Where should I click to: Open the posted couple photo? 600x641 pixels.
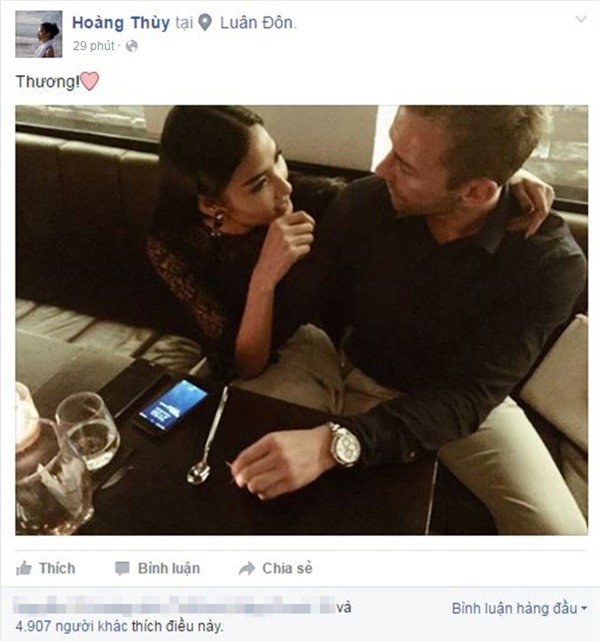[x=302, y=320]
